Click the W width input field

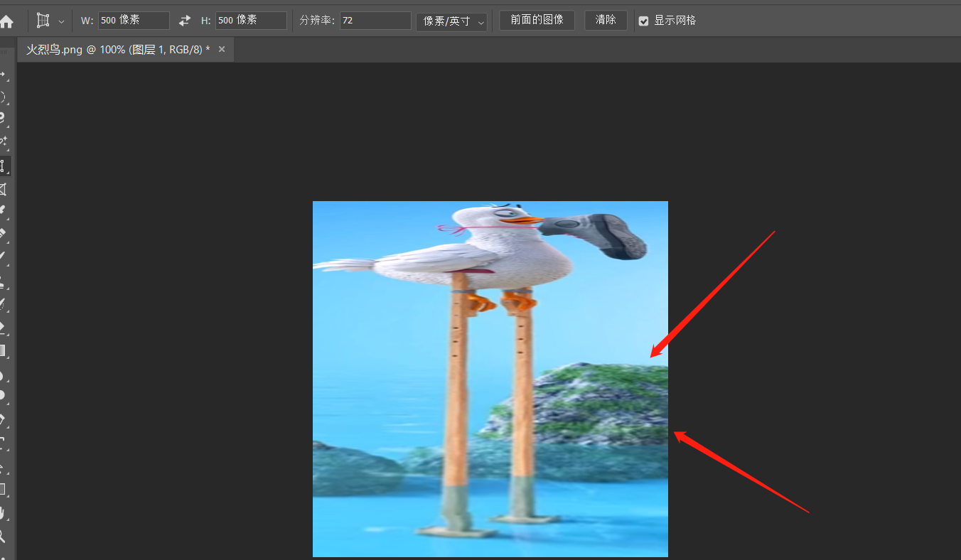tap(134, 21)
